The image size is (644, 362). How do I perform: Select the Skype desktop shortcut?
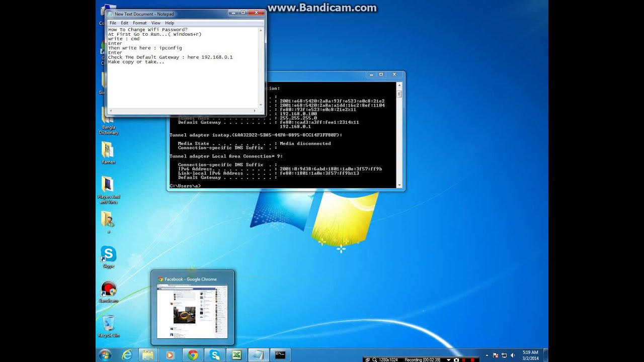pos(108,257)
